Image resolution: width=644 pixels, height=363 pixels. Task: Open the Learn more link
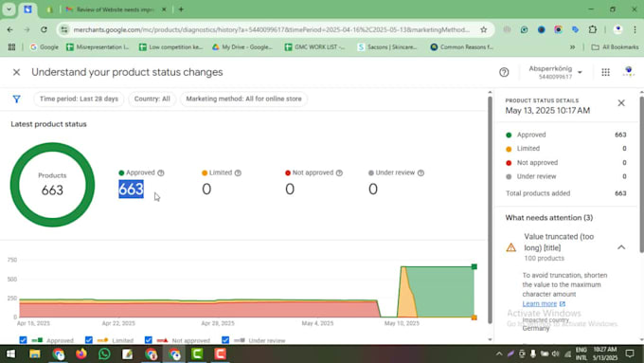pyautogui.click(x=544, y=304)
